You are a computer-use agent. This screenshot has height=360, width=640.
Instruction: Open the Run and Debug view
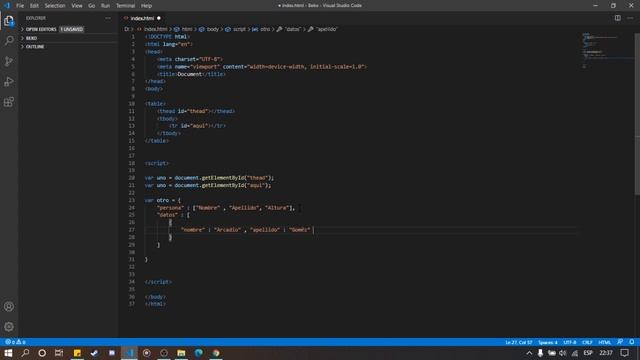[x=9, y=82]
